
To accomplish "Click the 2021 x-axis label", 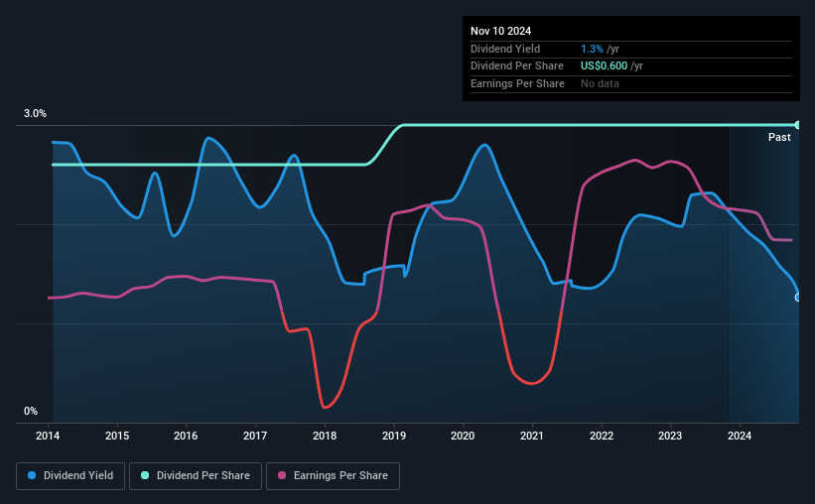I will (x=532, y=436).
